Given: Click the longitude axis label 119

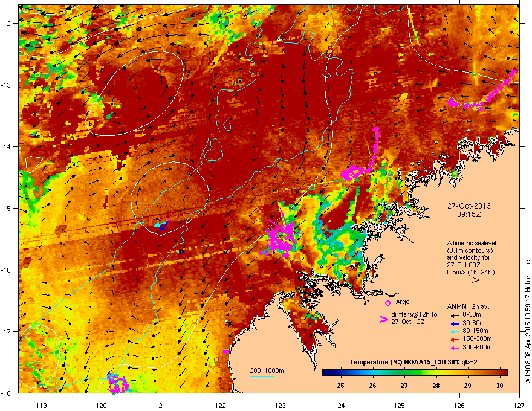Looking at the screenshot, I should pos(42,405).
